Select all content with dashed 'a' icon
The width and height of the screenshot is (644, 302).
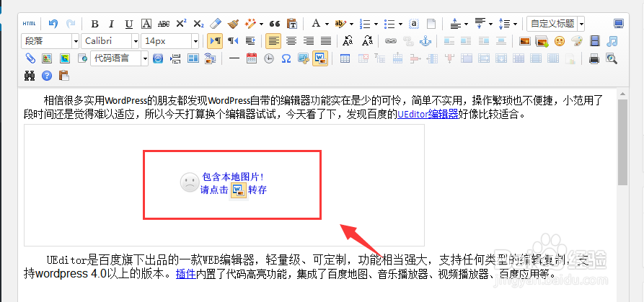point(415,24)
